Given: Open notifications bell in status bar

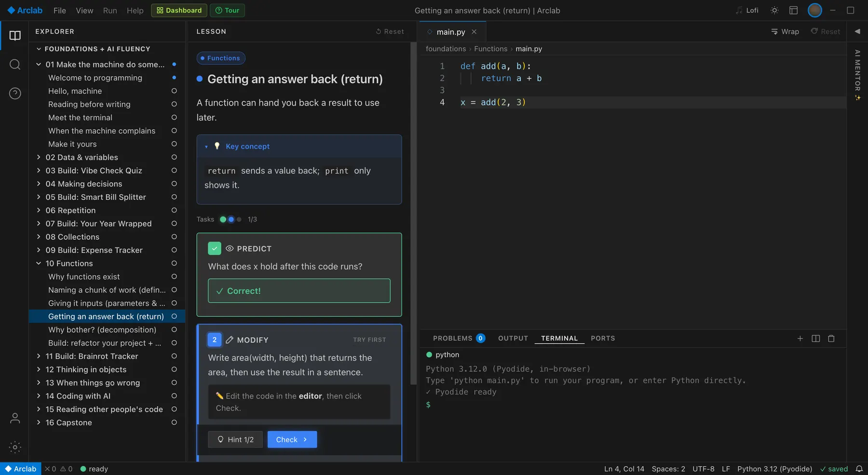Looking at the screenshot, I should 859,469.
